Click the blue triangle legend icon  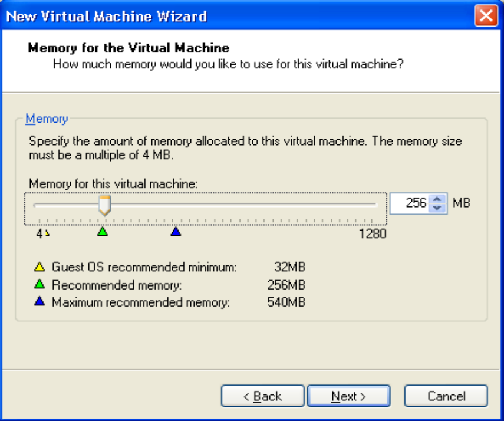click(x=40, y=303)
